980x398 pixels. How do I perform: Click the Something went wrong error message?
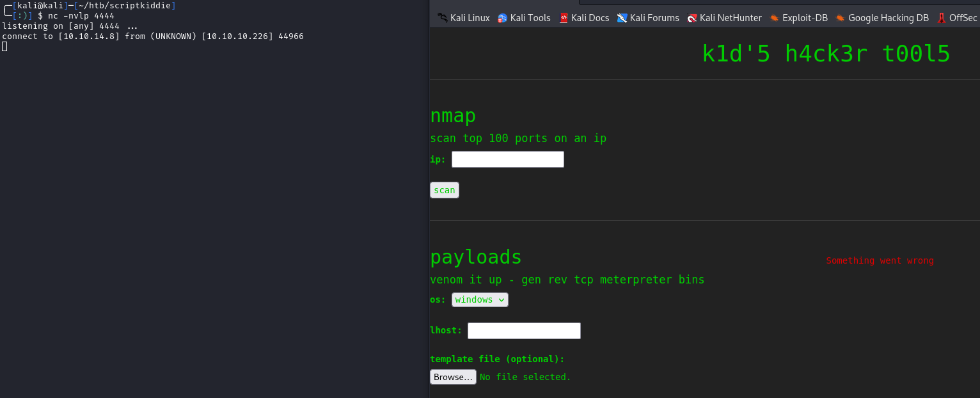point(880,260)
